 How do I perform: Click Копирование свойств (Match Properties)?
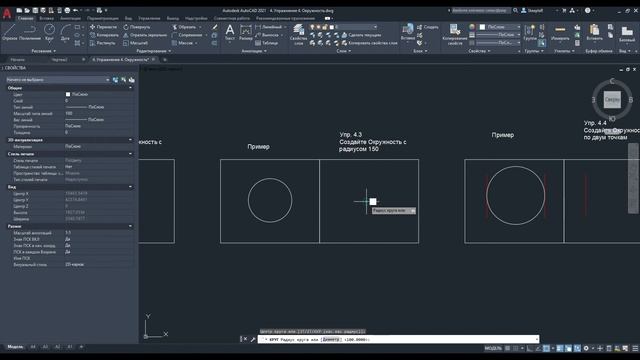coord(454,34)
